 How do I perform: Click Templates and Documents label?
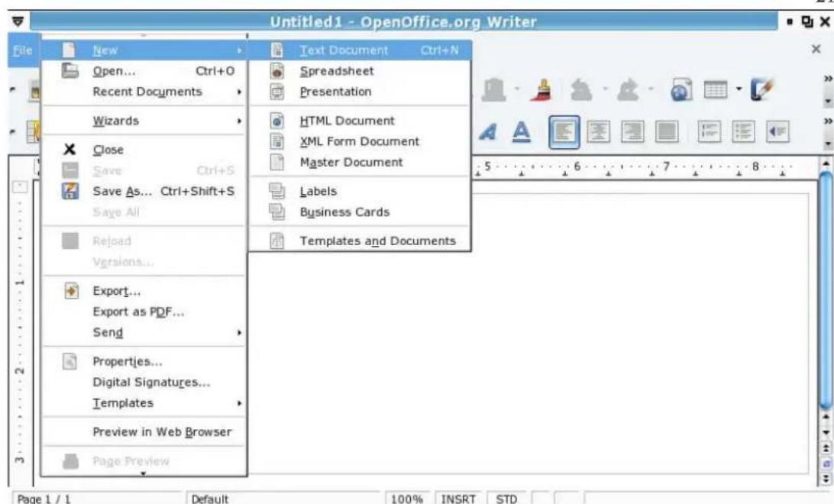pyautogui.click(x=377, y=241)
